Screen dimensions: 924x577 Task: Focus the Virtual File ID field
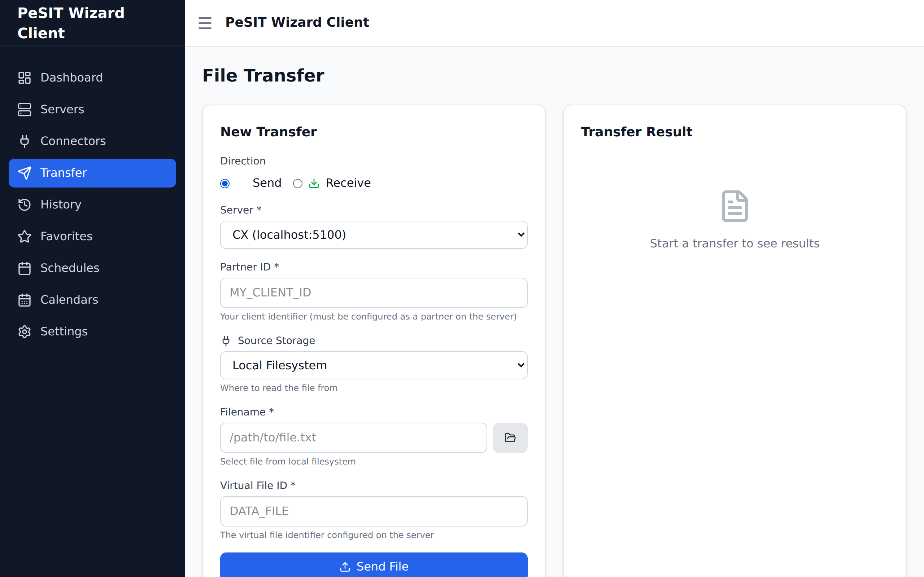tap(374, 511)
